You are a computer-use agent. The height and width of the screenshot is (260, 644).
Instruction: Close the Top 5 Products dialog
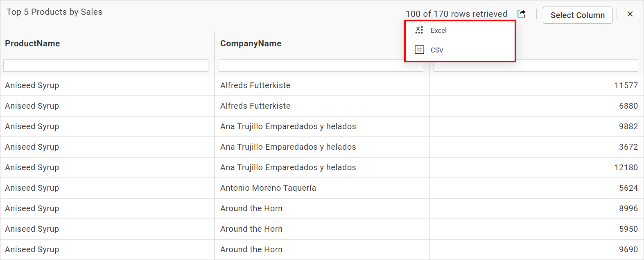630,14
